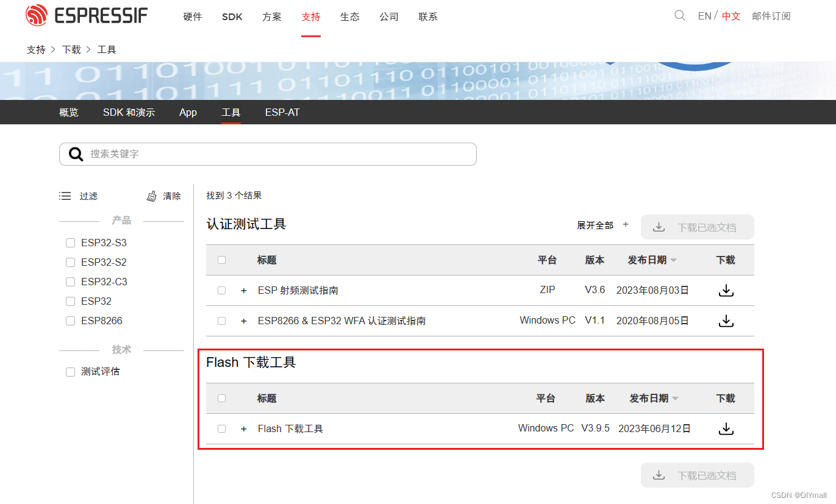Open the 硬件 menu in top navigation

(192, 17)
